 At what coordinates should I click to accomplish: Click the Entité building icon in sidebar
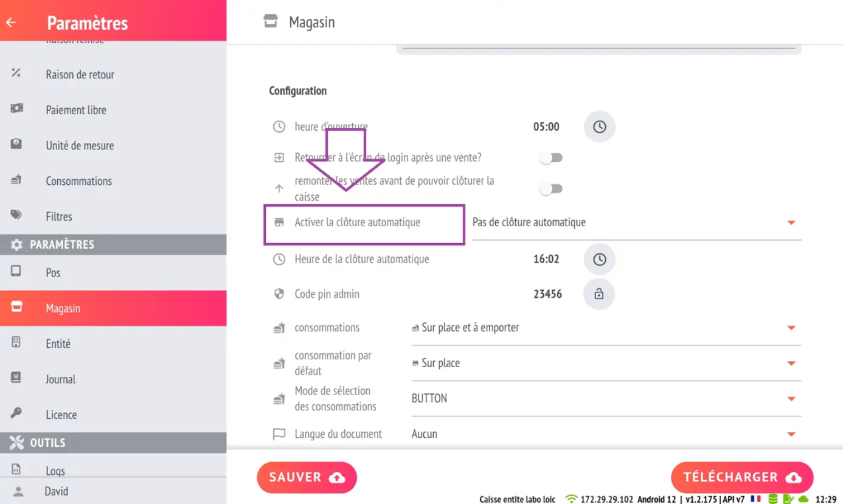[16, 343]
